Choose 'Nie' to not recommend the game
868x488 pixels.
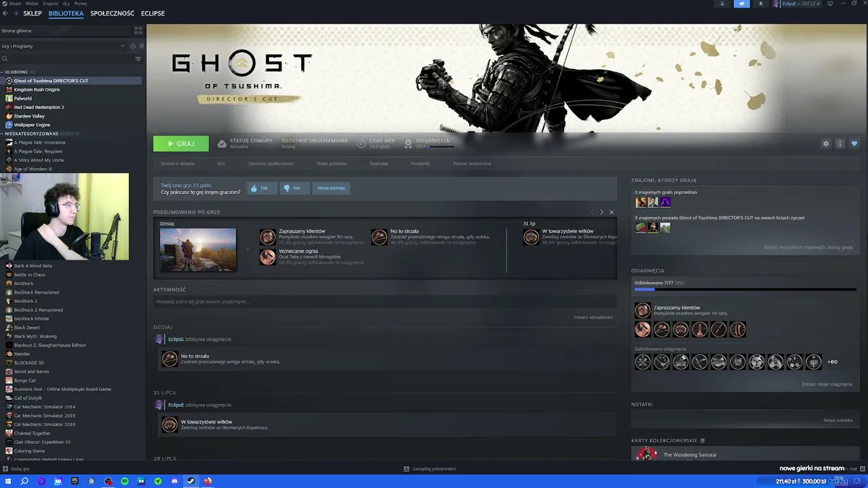point(293,188)
